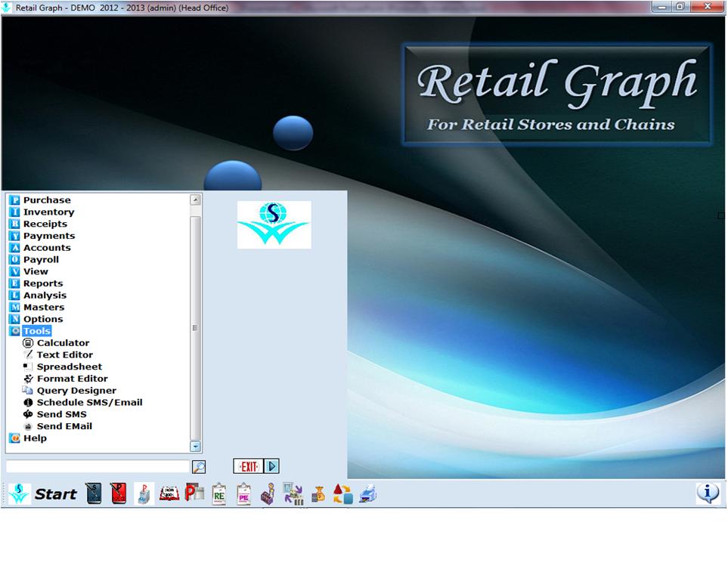Click the company logo image in menu panel
The height and width of the screenshot is (563, 728).
[274, 224]
